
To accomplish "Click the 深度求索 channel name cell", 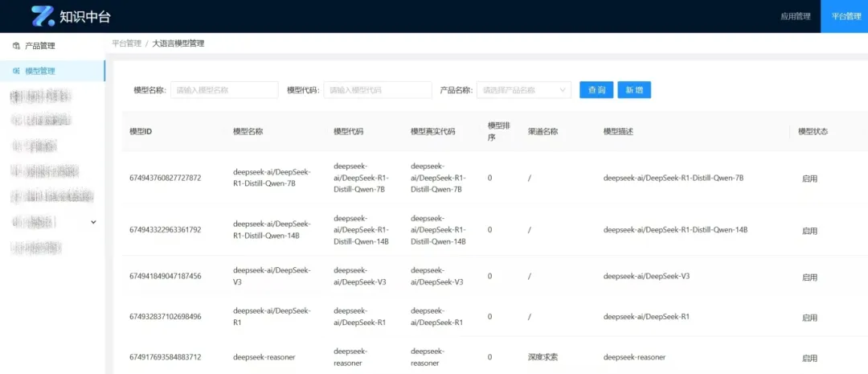I will click(543, 357).
